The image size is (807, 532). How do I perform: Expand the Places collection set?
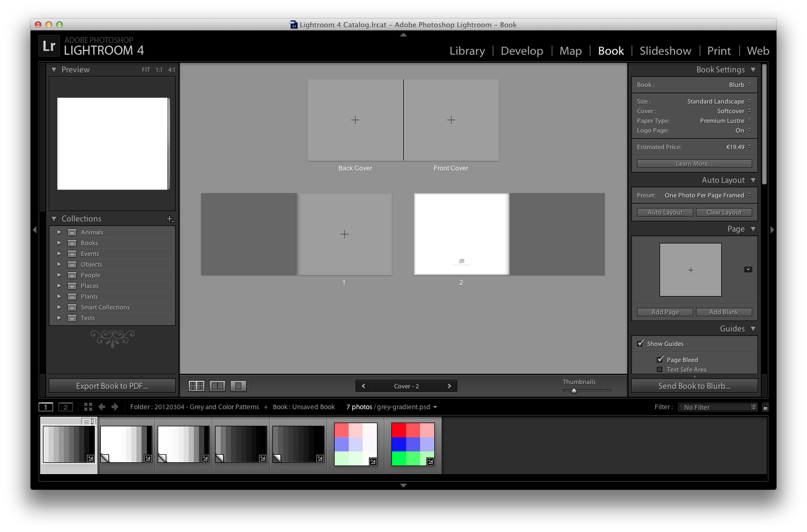(59, 286)
